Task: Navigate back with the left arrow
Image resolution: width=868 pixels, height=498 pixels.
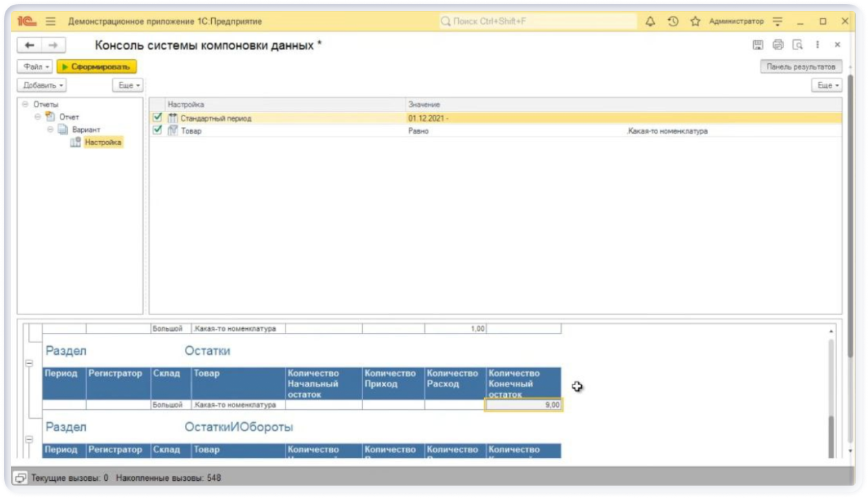Action: pyautogui.click(x=29, y=45)
